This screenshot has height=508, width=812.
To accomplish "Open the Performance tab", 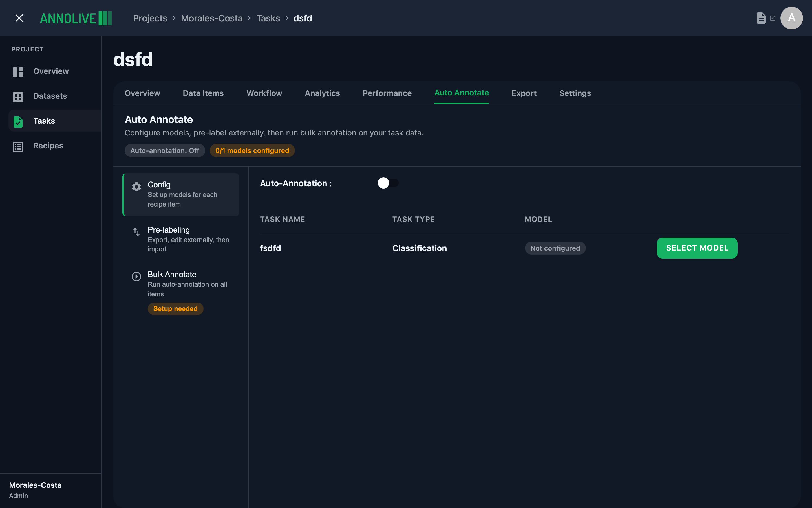I will [387, 93].
